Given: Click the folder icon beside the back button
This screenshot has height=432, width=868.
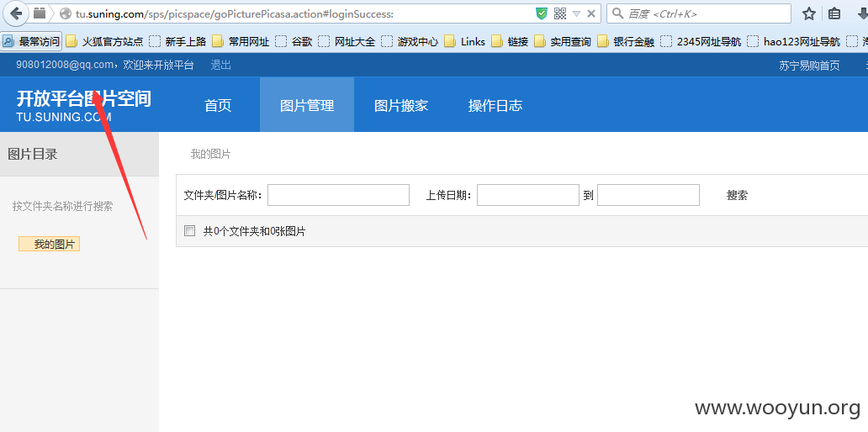Looking at the screenshot, I should click(40, 13).
